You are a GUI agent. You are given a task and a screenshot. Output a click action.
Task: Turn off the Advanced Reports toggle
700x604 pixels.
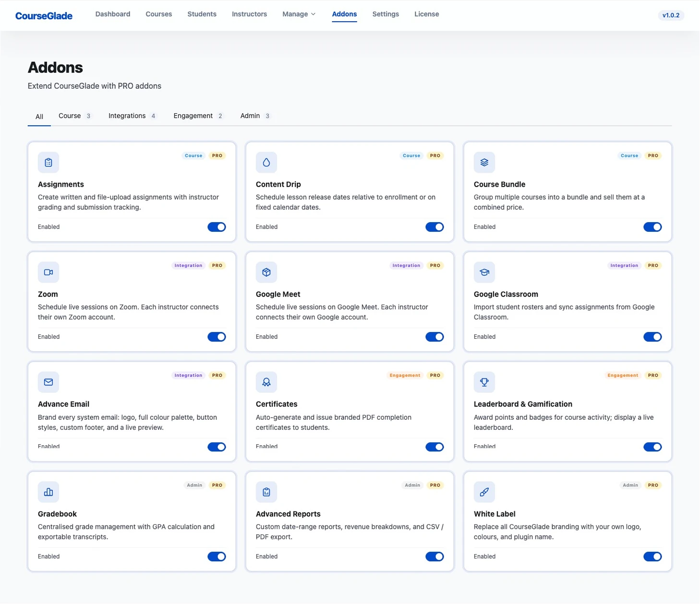434,557
